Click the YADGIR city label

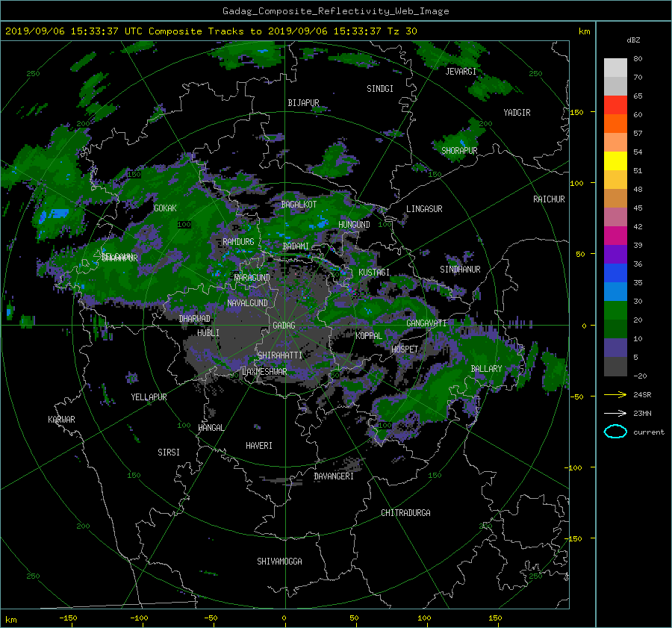point(517,113)
